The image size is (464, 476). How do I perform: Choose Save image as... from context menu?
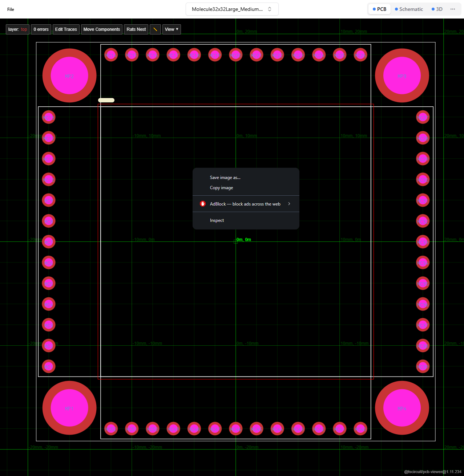[x=225, y=178]
